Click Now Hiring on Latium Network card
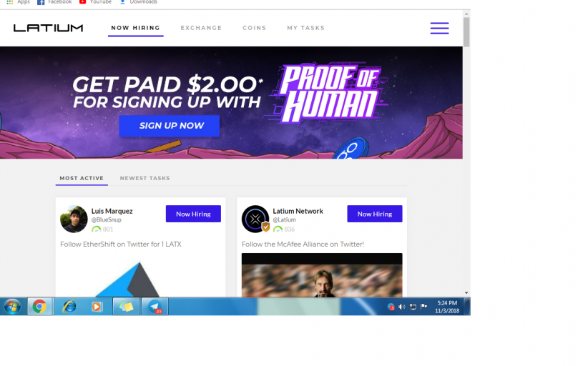 pyautogui.click(x=375, y=214)
